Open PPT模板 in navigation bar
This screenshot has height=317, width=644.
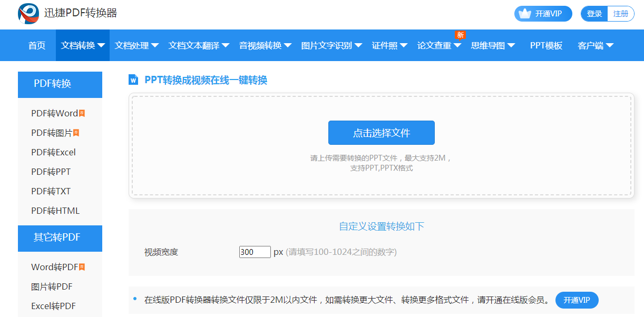point(546,45)
